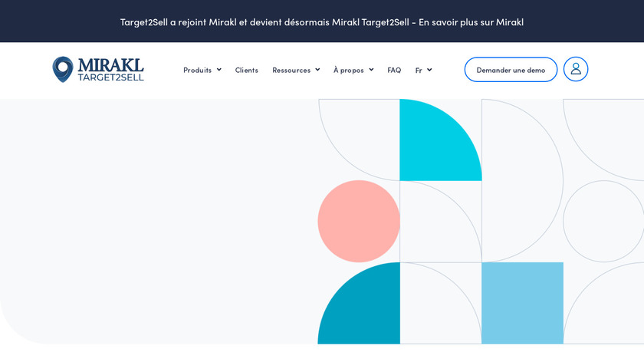
Task: Click the pink circle graphic
Action: click(359, 221)
